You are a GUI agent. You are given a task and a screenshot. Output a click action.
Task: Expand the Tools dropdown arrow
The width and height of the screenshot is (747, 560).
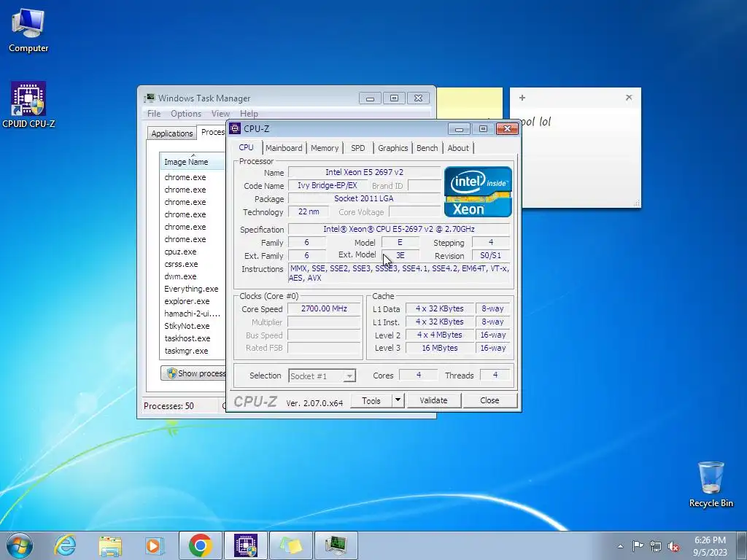(398, 400)
